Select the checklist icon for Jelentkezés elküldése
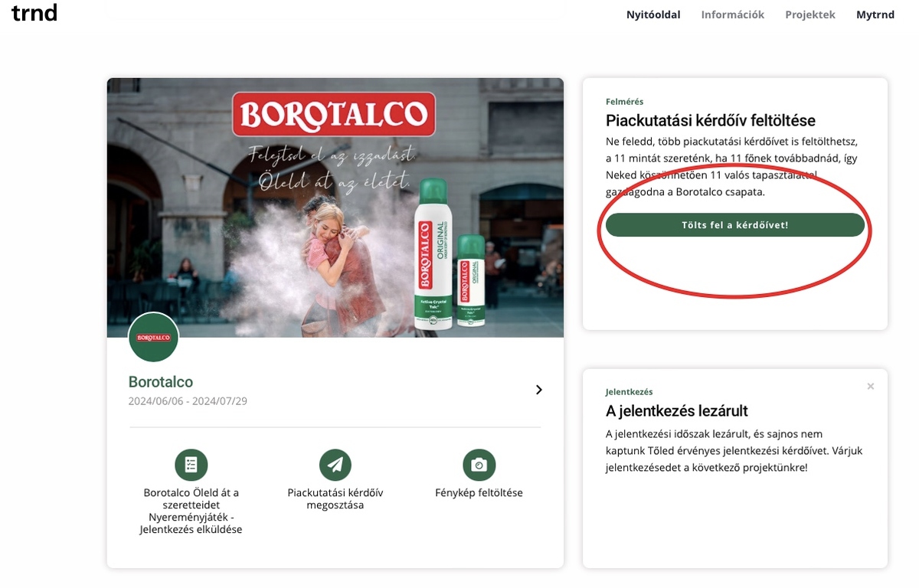 pyautogui.click(x=191, y=464)
